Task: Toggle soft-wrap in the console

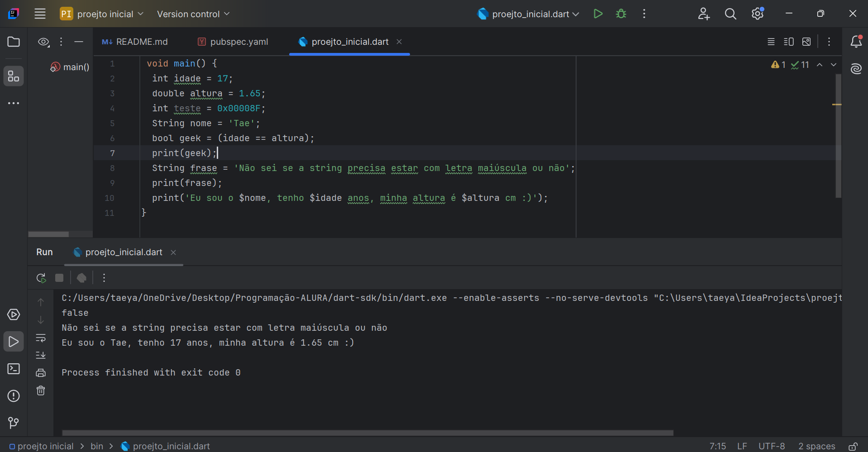Action: 41,338
